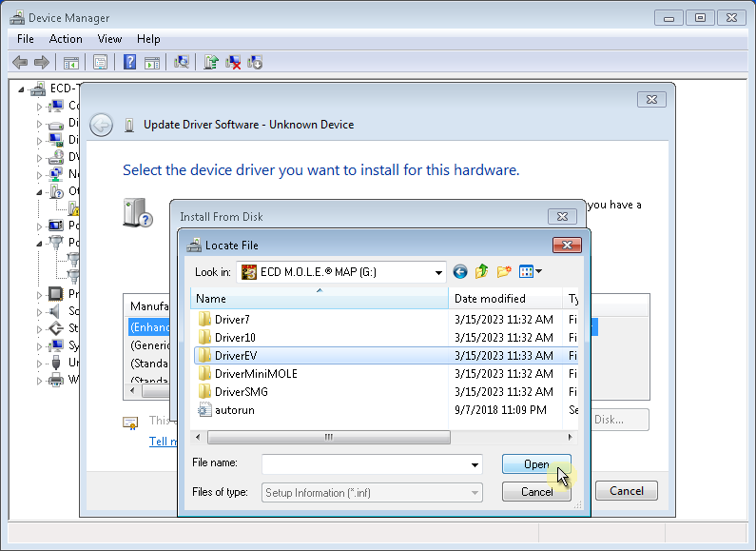The height and width of the screenshot is (551, 756).
Task: Sort files by Name column header
Action: (320, 299)
